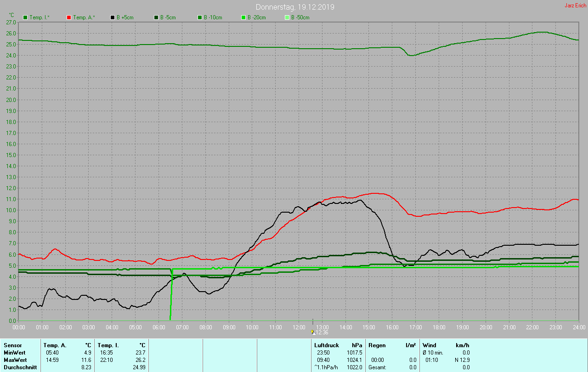Viewport: 588px width, 372px height.
Task: Click the "Luftdruck" column header
Action: 327,345
